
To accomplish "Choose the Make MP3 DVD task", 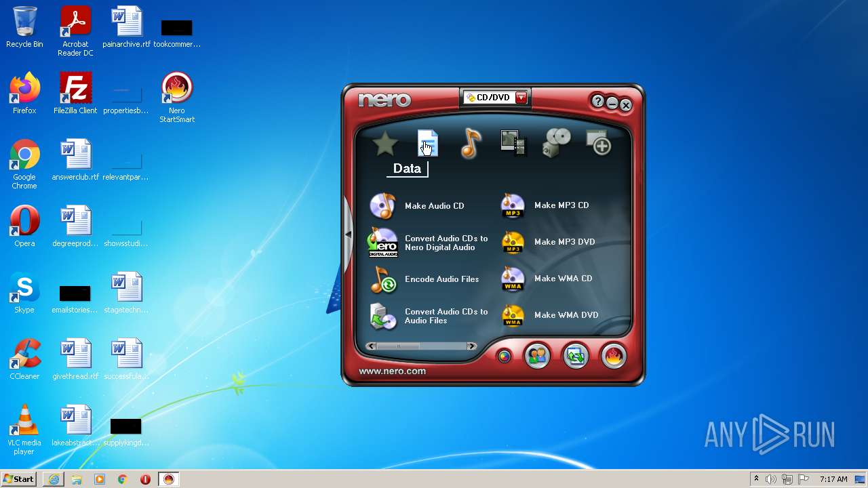I will tap(548, 242).
